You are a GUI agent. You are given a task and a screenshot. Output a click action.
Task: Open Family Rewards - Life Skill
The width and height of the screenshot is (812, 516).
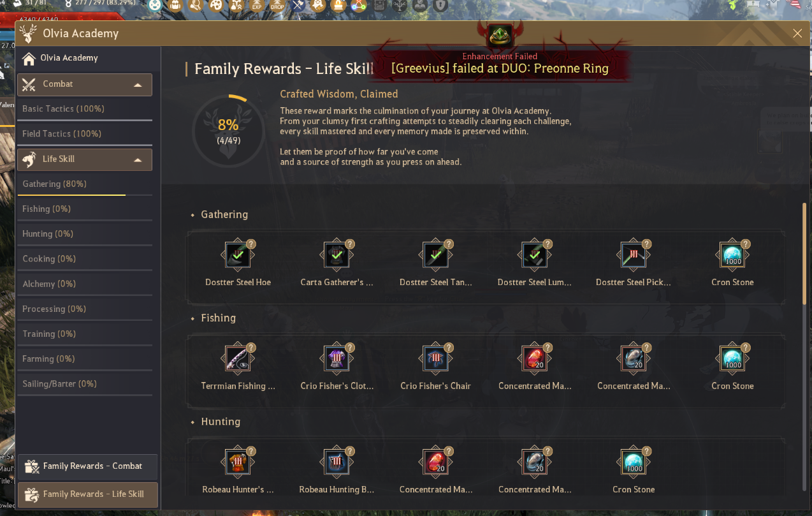point(88,494)
